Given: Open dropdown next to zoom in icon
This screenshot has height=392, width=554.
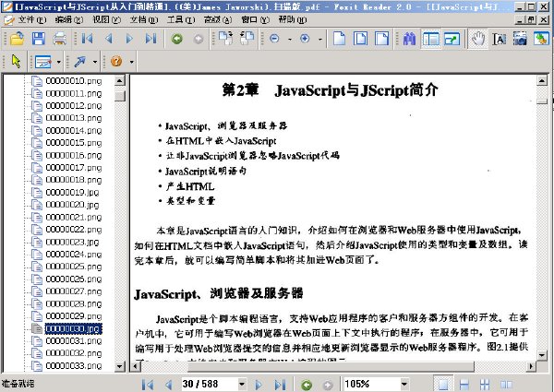Looking at the screenshot, I should (320, 39).
